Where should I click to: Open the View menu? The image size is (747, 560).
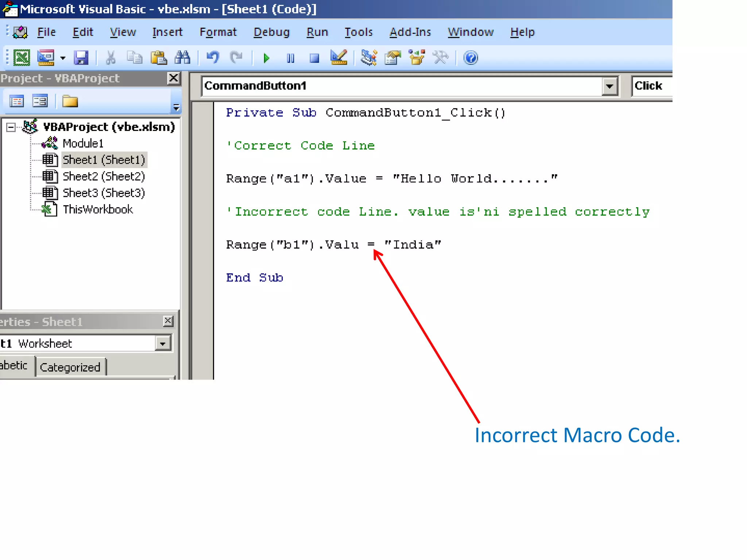[x=123, y=32]
